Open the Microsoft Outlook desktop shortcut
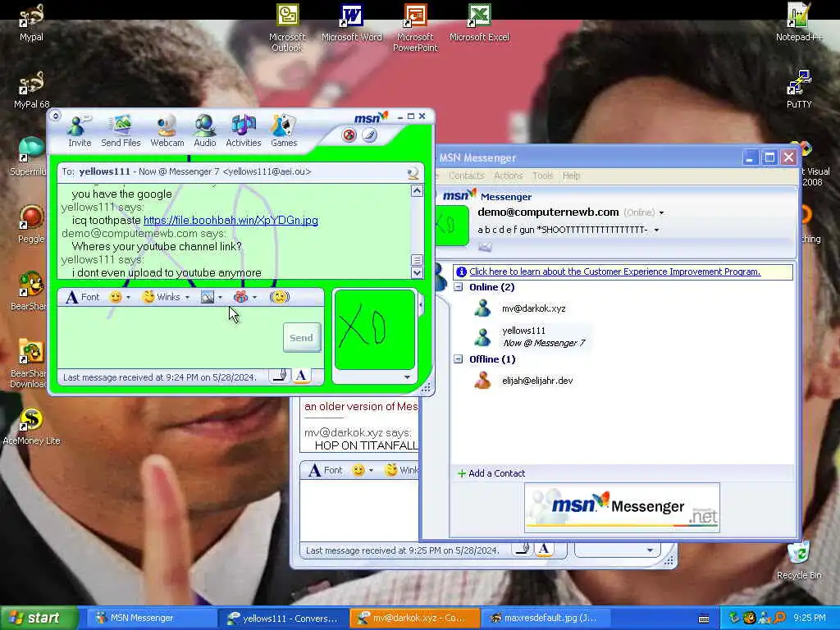This screenshot has width=840, height=630. [287, 28]
